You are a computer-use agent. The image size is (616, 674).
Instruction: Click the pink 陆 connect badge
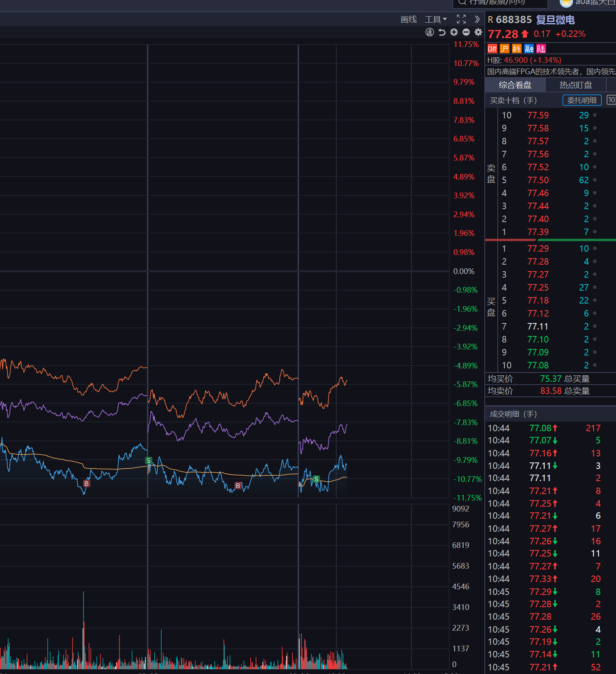(x=541, y=49)
